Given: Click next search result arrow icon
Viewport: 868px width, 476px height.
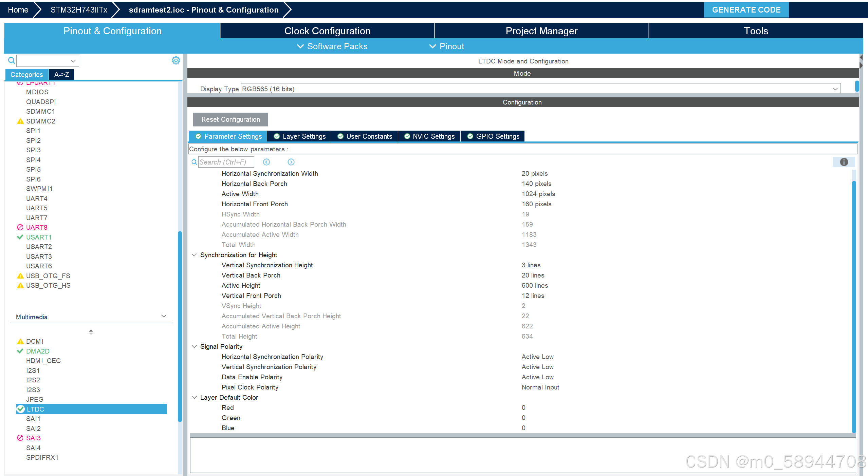Looking at the screenshot, I should pyautogui.click(x=291, y=162).
